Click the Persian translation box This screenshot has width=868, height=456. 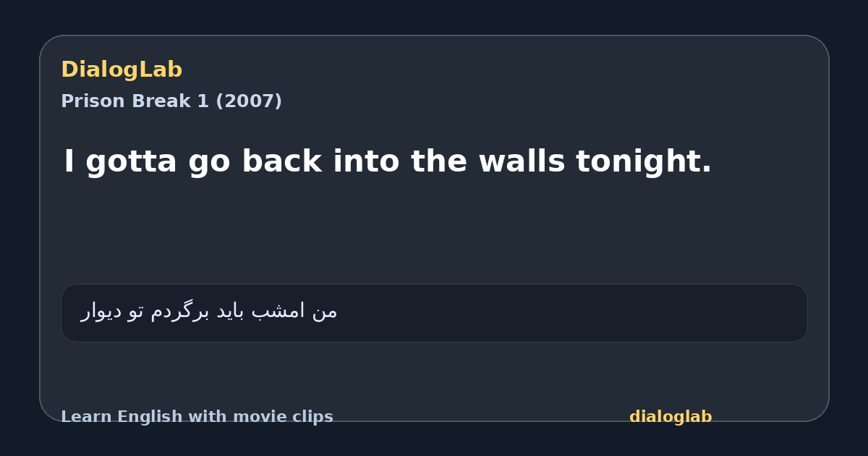pos(434,313)
